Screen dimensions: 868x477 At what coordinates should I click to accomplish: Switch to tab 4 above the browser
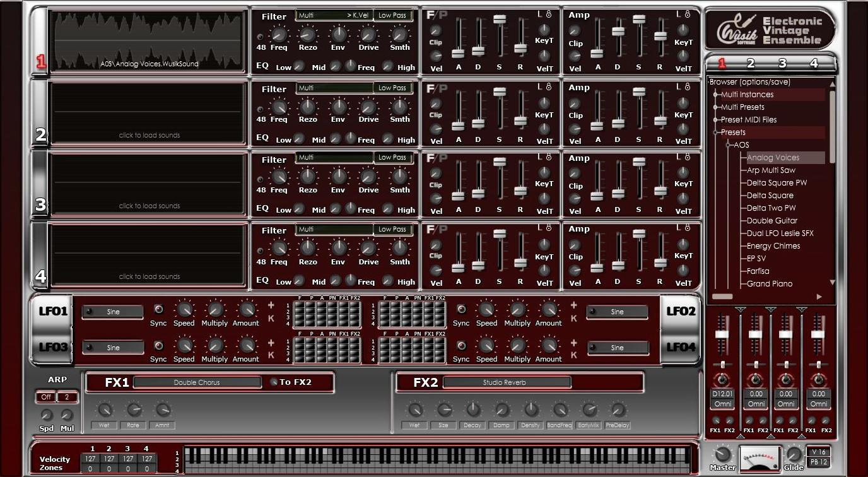point(814,63)
